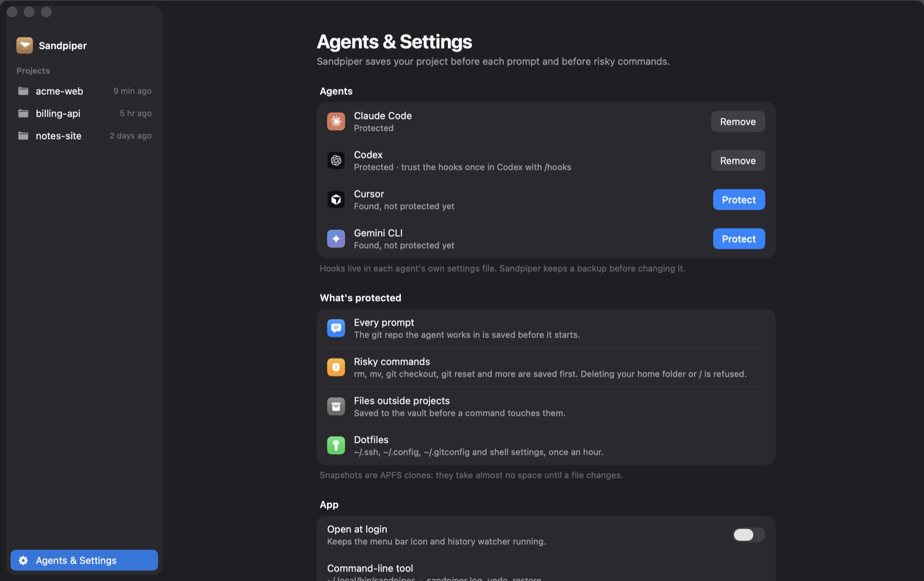Click the Gemini CLI agent name
The width and height of the screenshot is (924, 581).
click(378, 233)
